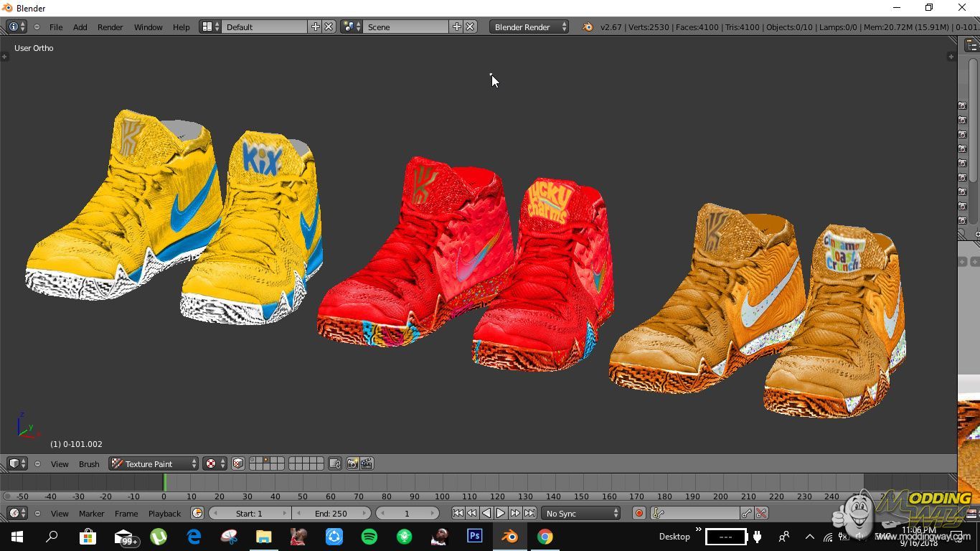Click the Delete Keyframe icon

click(761, 513)
